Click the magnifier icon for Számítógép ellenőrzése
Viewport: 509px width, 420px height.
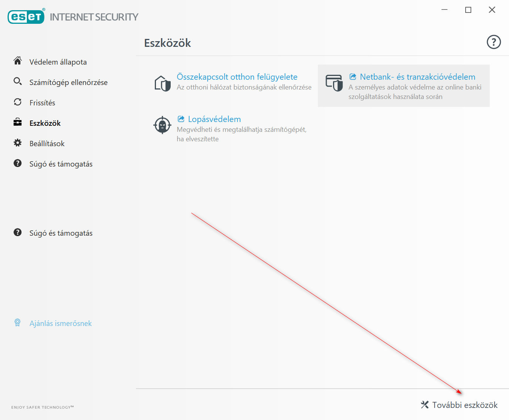click(x=17, y=81)
